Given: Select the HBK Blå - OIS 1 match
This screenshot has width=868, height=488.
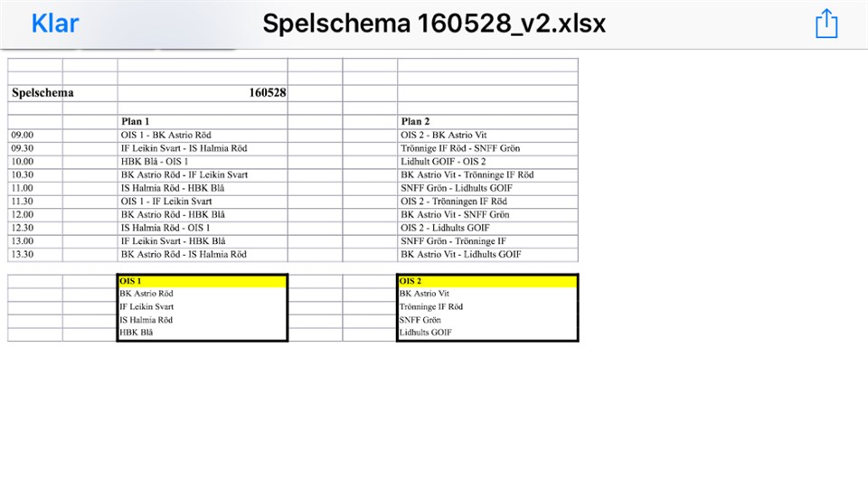Looking at the screenshot, I should point(155,162).
